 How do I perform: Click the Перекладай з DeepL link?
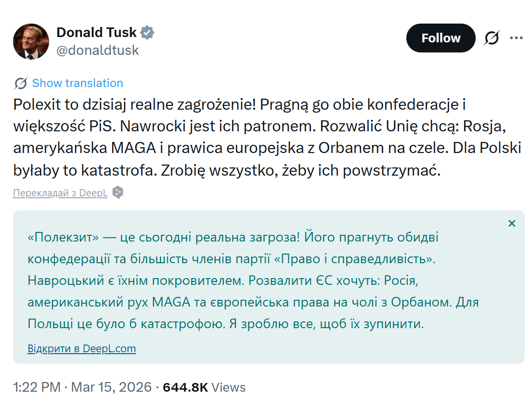(60, 192)
